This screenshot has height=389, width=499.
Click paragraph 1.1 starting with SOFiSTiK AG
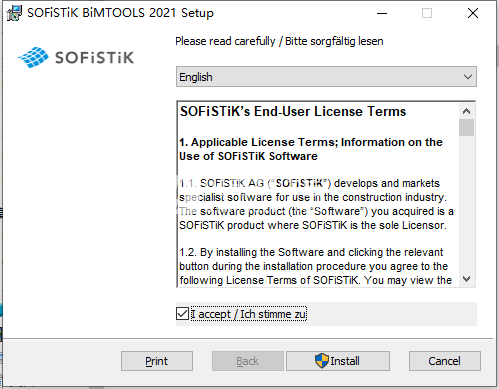[316, 204]
